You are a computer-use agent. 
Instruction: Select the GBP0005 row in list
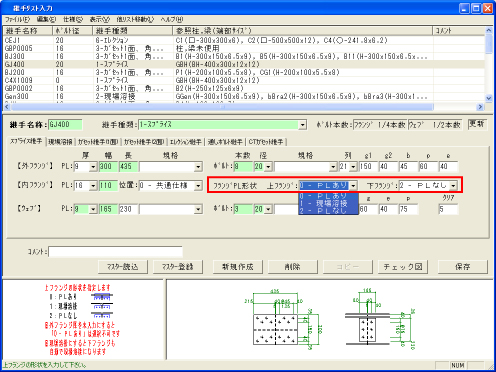[x=243, y=48]
